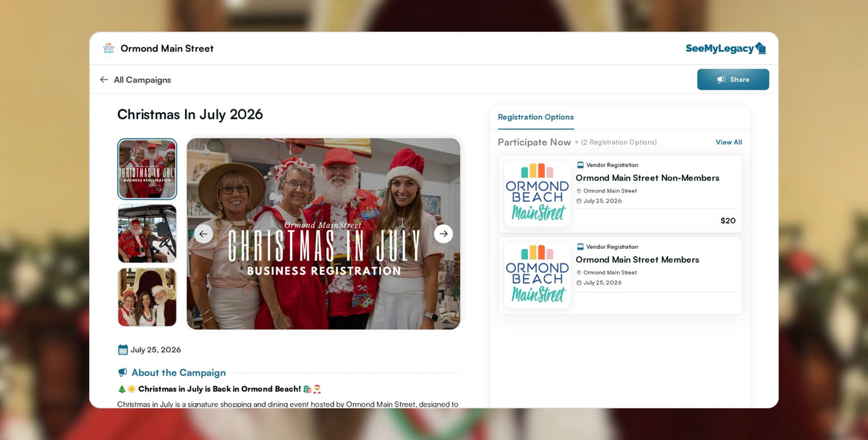
Task: Click Vendor Registration label on the Members card
Action: coord(612,247)
